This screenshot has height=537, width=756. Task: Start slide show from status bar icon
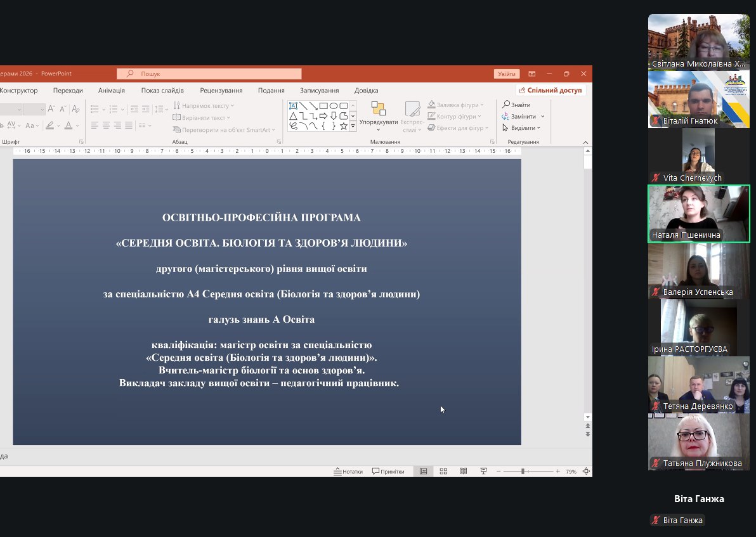[x=483, y=471]
